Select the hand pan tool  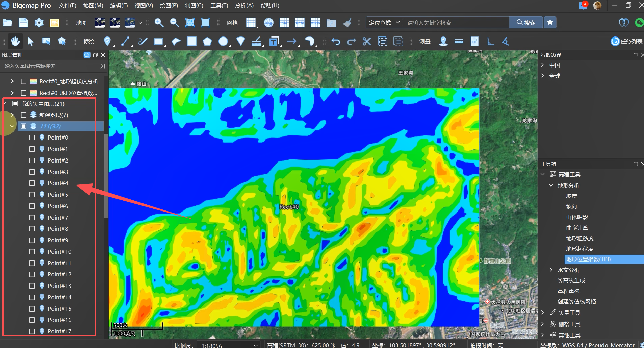coord(15,41)
